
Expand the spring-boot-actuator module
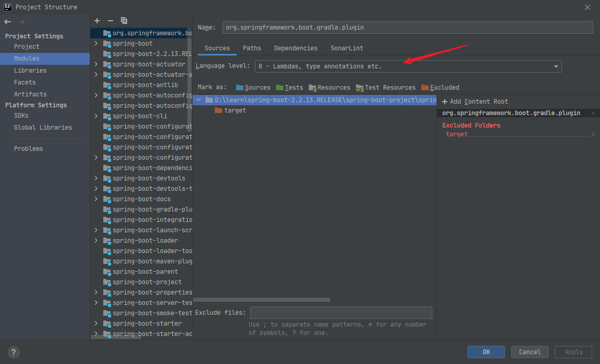coord(96,64)
